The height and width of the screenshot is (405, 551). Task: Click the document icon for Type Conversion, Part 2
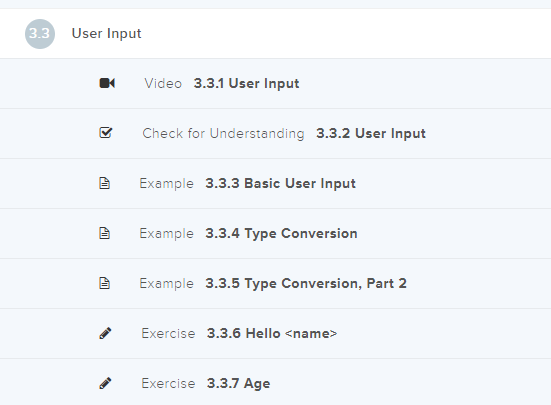(x=104, y=283)
